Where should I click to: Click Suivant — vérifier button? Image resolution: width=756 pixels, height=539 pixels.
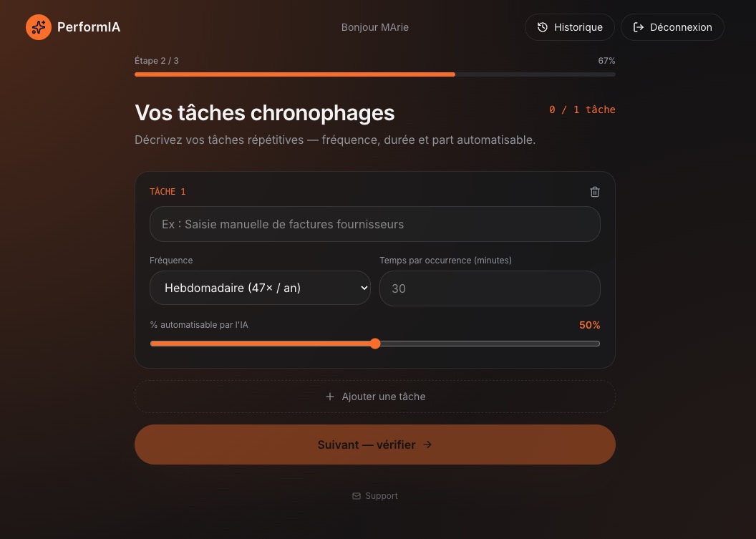[375, 445]
